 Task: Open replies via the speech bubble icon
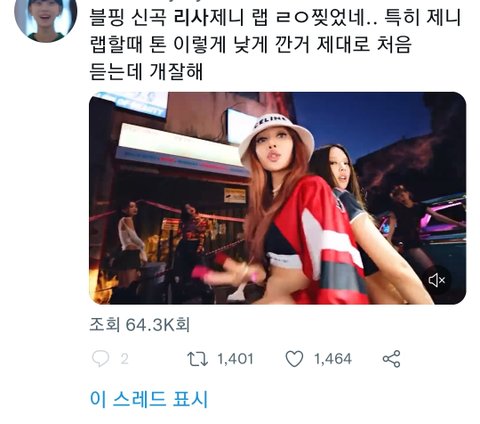click(x=100, y=359)
